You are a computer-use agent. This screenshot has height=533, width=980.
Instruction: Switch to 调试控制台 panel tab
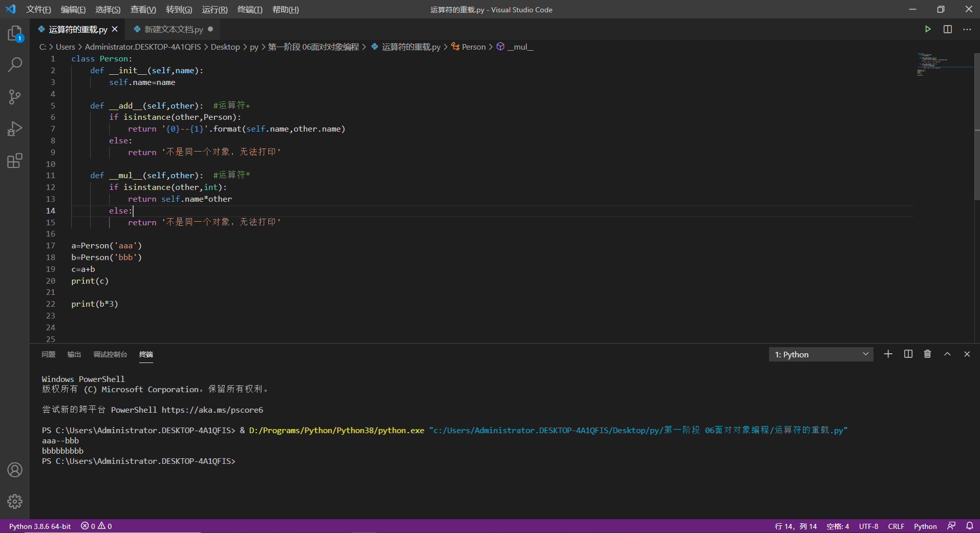click(x=110, y=354)
